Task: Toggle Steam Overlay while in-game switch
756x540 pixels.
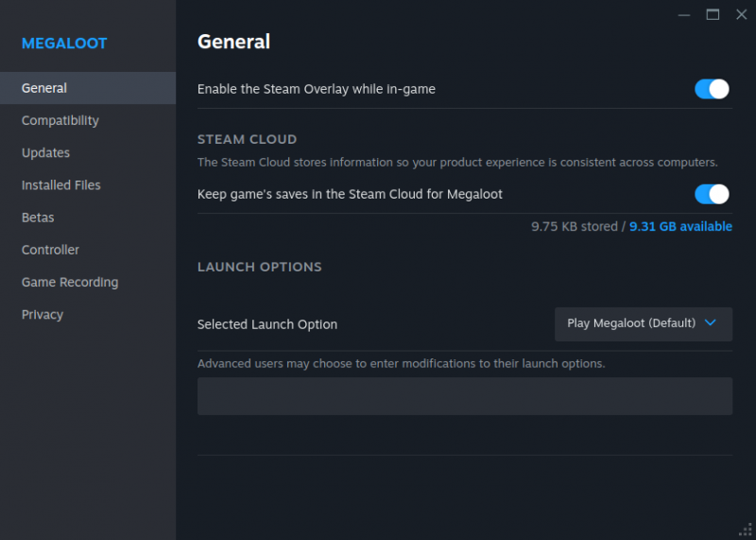Action: 712,89
